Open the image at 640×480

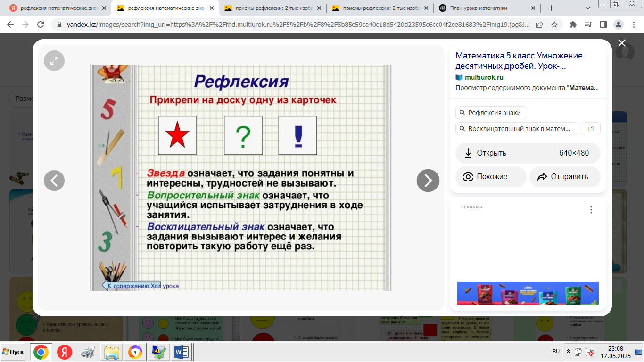[528, 153]
